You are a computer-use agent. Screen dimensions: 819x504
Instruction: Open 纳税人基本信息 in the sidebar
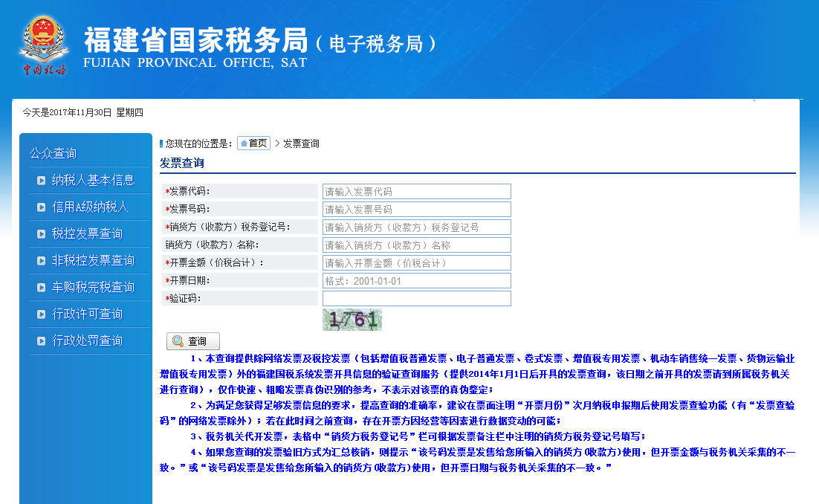click(x=93, y=180)
